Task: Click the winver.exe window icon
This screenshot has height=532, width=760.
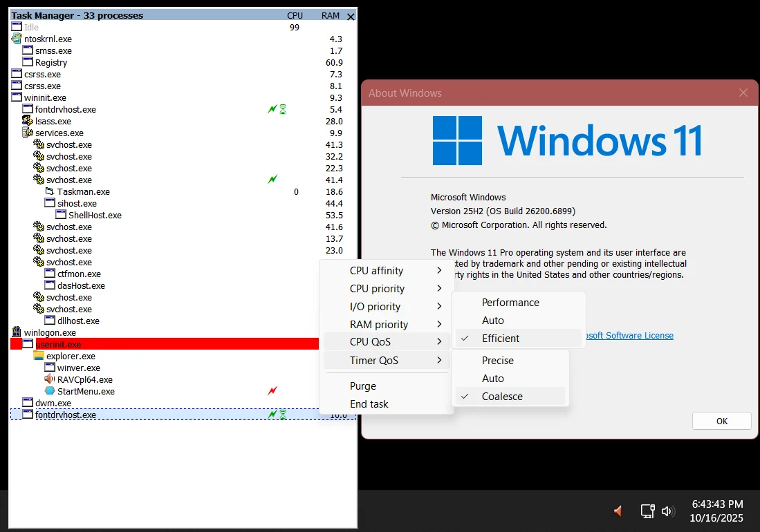Action: [49, 368]
